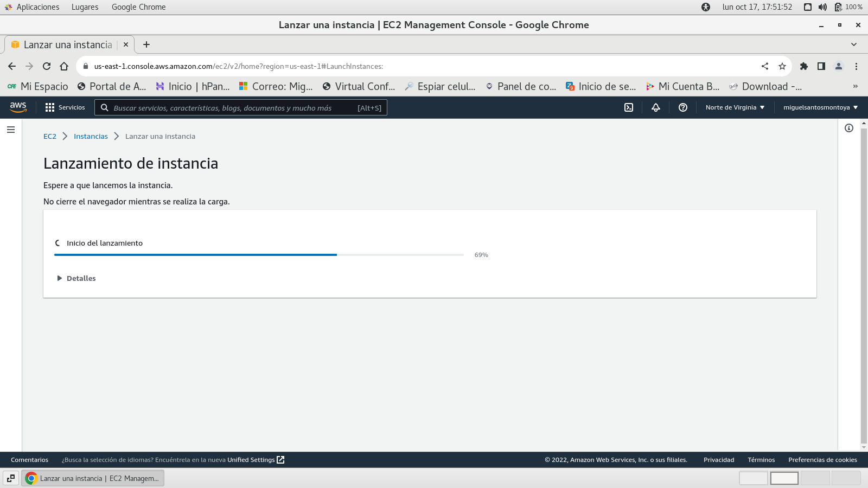Toggle the left navigation hamburger menu
Image resolution: width=868 pixels, height=488 pixels.
[11, 130]
